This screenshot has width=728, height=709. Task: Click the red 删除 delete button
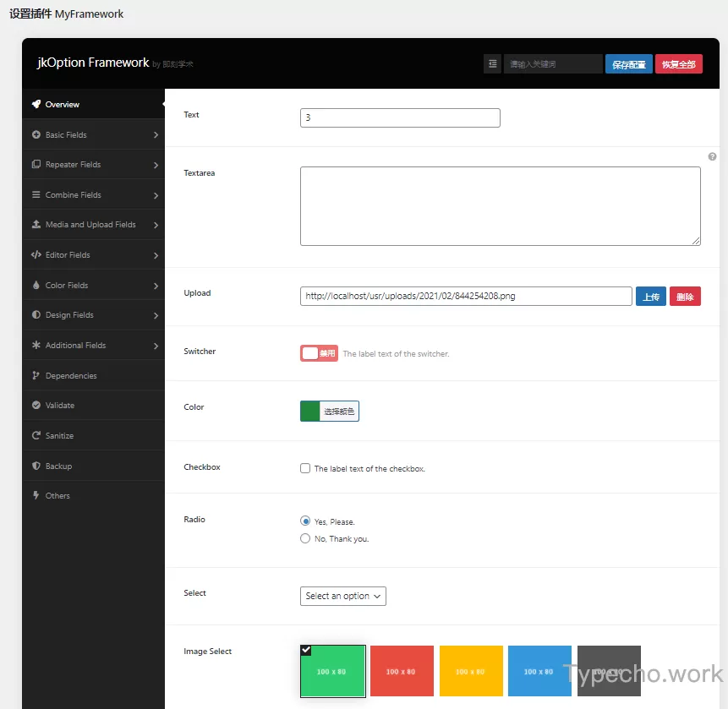click(x=685, y=297)
